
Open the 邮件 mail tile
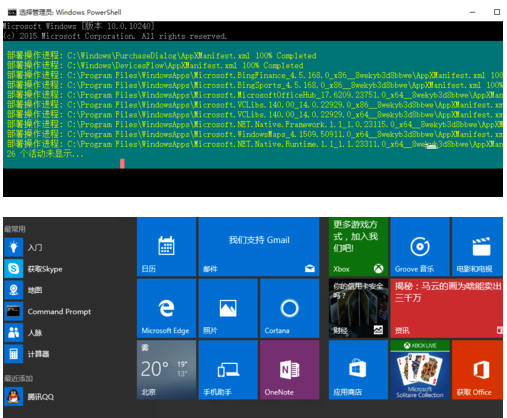pyautogui.click(x=259, y=247)
